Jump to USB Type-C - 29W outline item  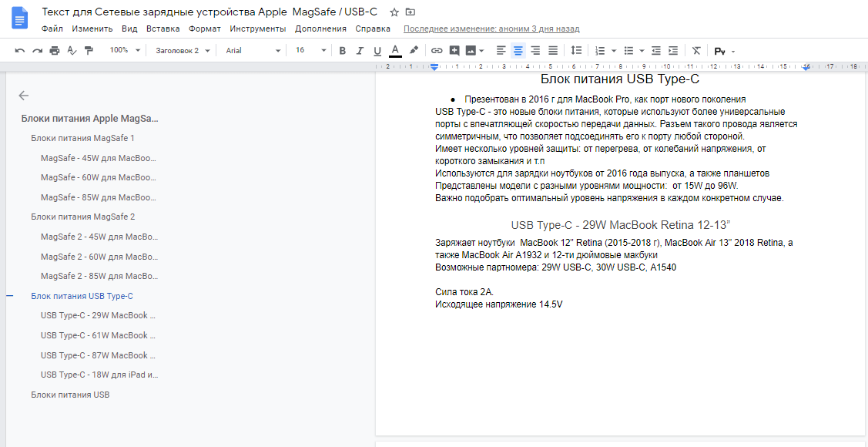[x=98, y=316]
